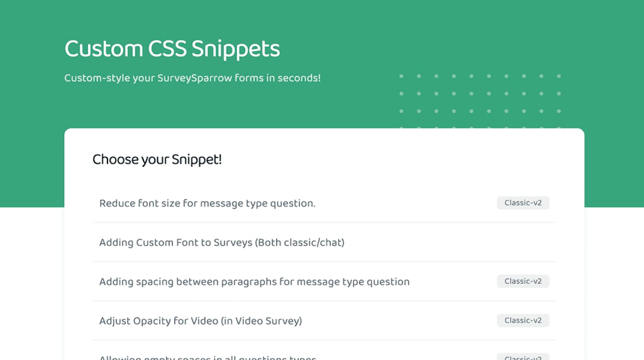Click Classic-v2 tag beside Reduce font size
This screenshot has width=644, height=360.
pos(523,203)
